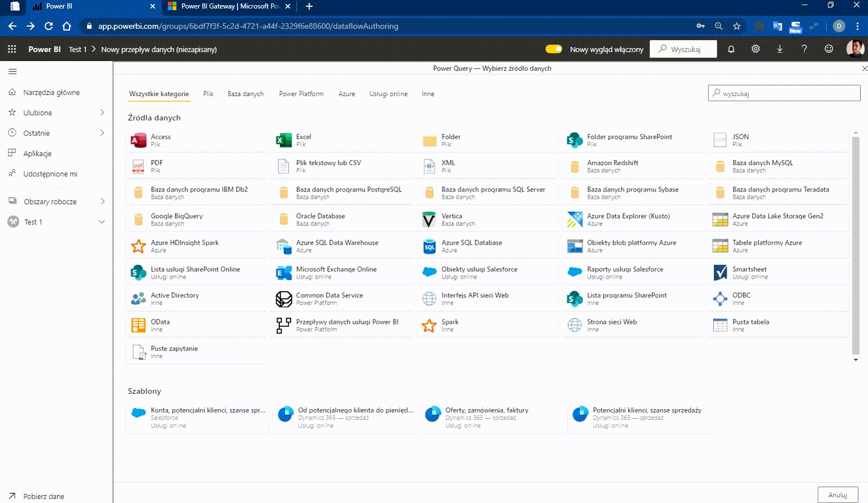Select Puste zapytanie document icon
Image resolution: width=868 pixels, height=503 pixels.
coord(138,352)
